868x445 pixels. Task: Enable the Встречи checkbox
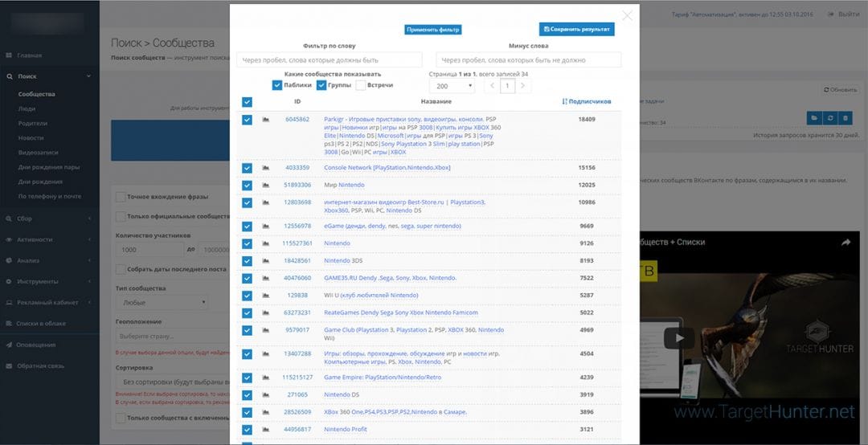tap(360, 85)
